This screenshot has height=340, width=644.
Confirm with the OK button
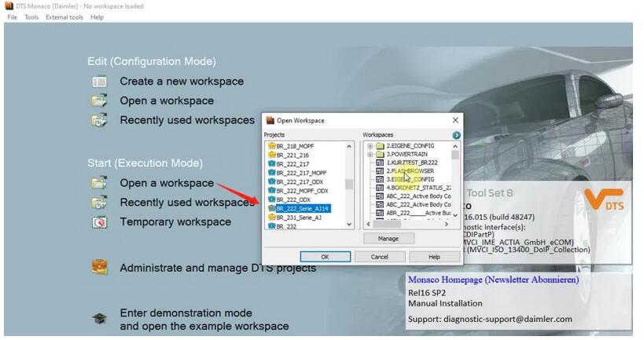pos(325,257)
